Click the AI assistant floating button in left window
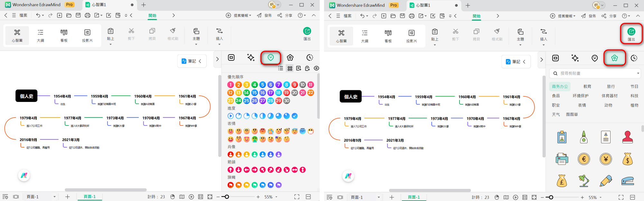 (x=24, y=176)
